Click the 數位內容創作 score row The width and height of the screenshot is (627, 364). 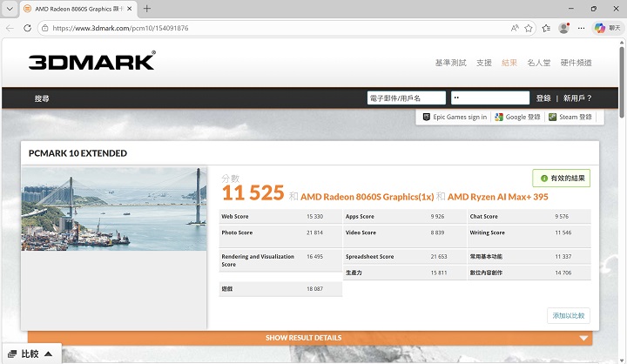pos(529,273)
